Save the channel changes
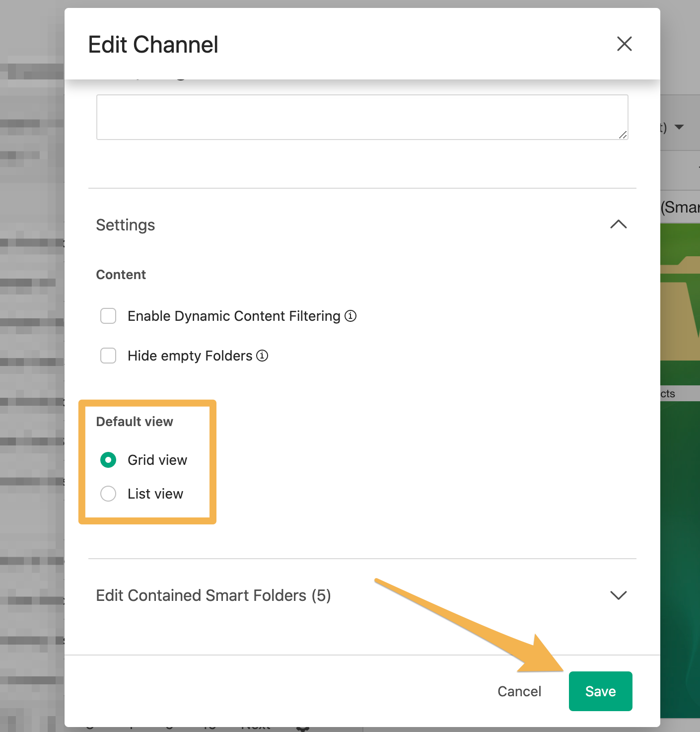 click(x=600, y=691)
